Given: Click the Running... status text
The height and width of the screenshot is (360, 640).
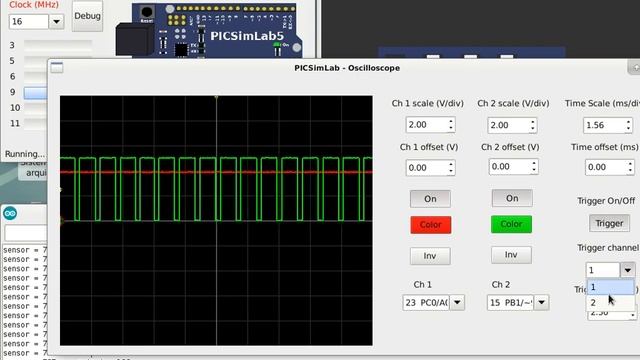Looking at the screenshot, I should 24,154.
